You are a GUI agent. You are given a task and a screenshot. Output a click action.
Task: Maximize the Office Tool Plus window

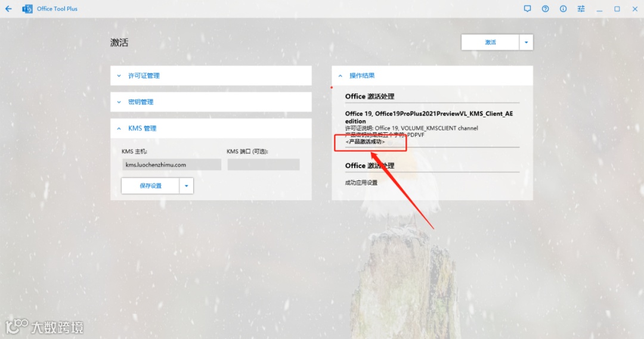click(617, 8)
